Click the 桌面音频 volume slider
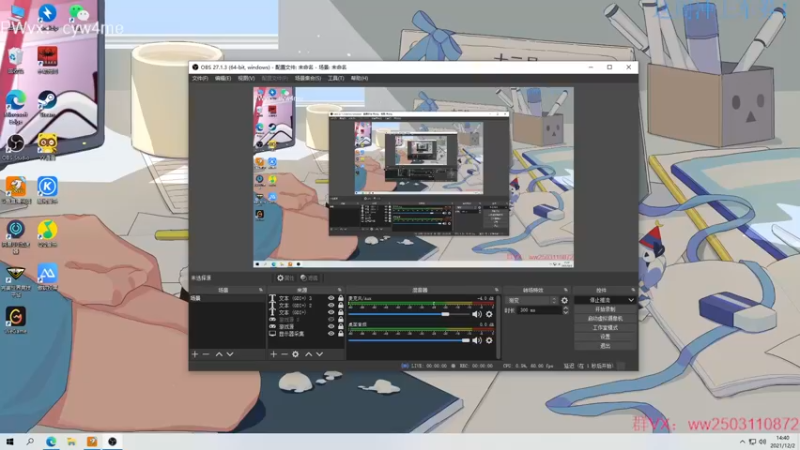 point(409,340)
